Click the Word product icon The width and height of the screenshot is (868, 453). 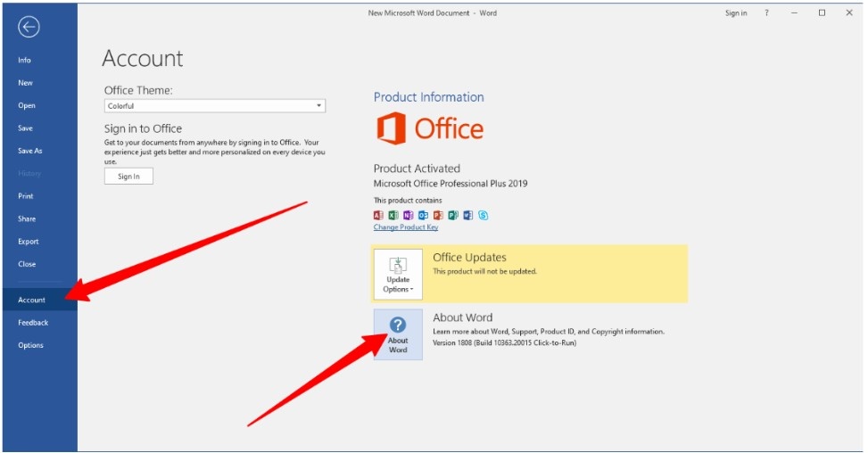tap(468, 215)
